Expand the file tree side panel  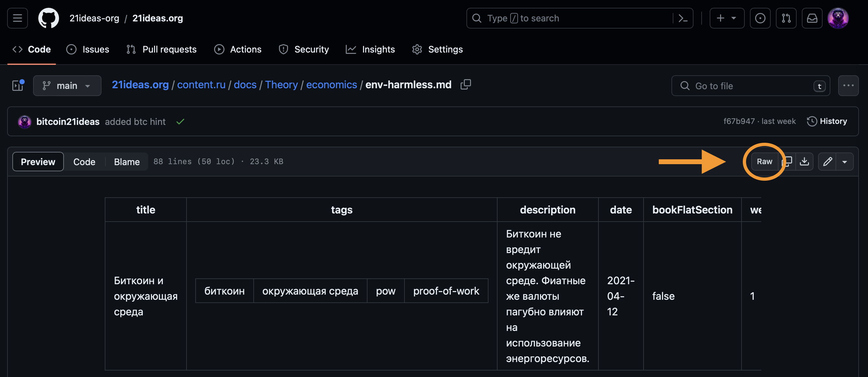point(18,86)
